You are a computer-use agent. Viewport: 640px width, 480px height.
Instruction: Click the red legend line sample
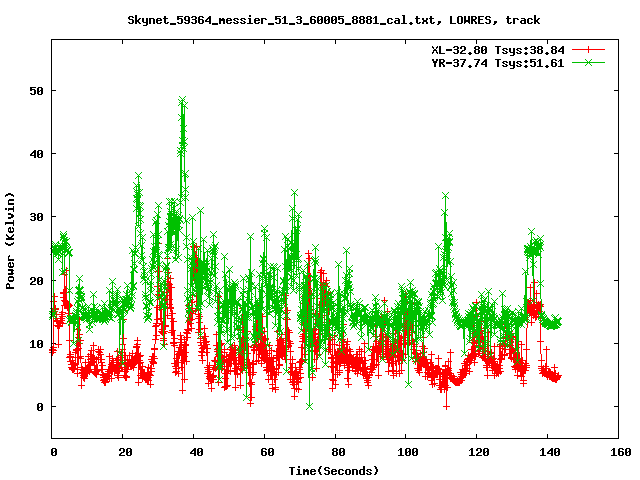coord(588,50)
